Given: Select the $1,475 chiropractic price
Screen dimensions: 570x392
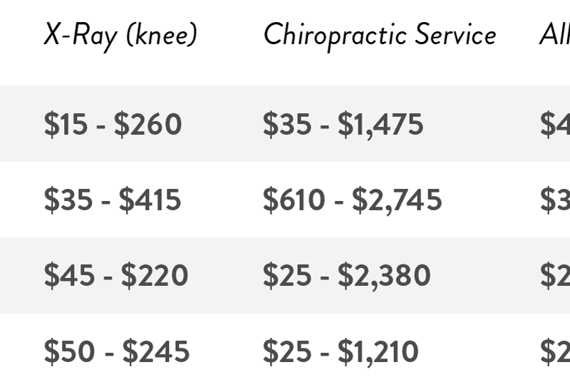Looking at the screenshot, I should 380,125.
